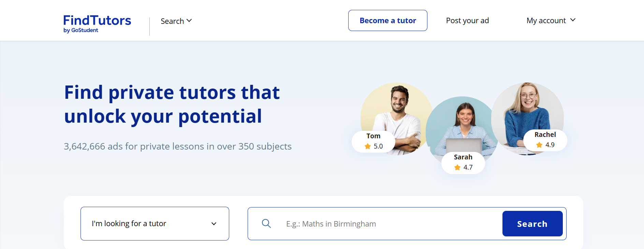
Task: Click the star icon on Rachel's rating
Action: pyautogui.click(x=539, y=145)
